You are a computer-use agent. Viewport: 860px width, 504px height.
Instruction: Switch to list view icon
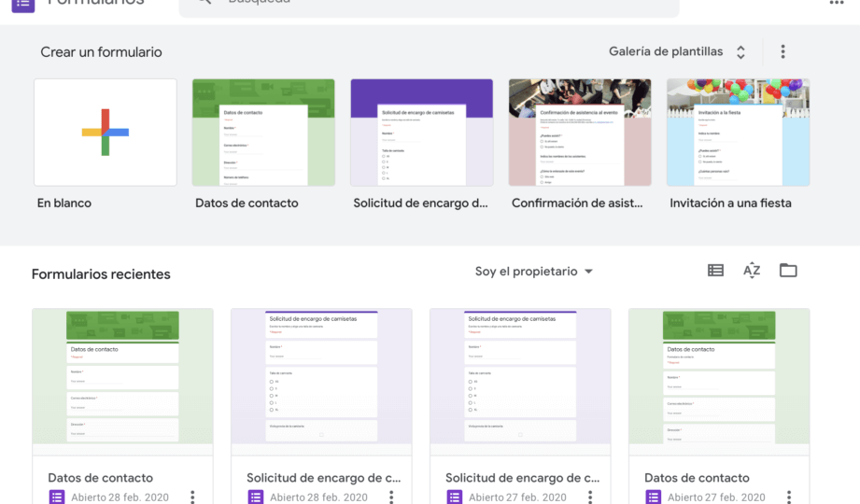(715, 271)
